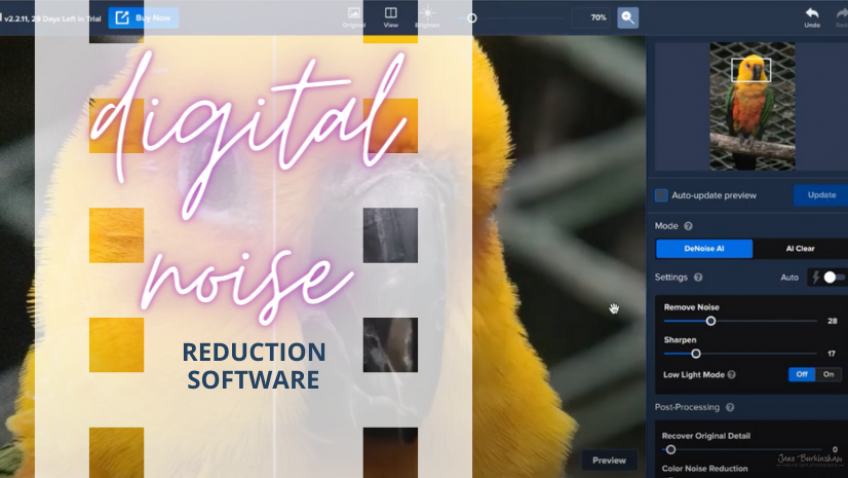
Task: Switch to the AI Clear mode tab
Action: [x=800, y=249]
